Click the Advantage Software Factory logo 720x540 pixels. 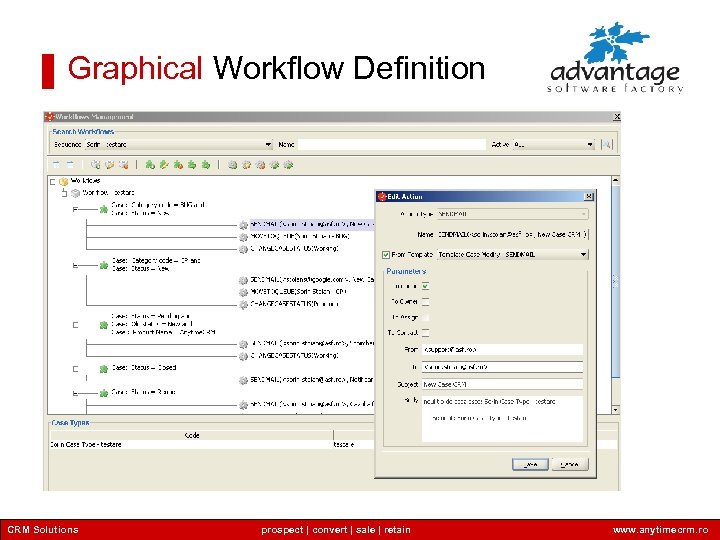[615, 58]
